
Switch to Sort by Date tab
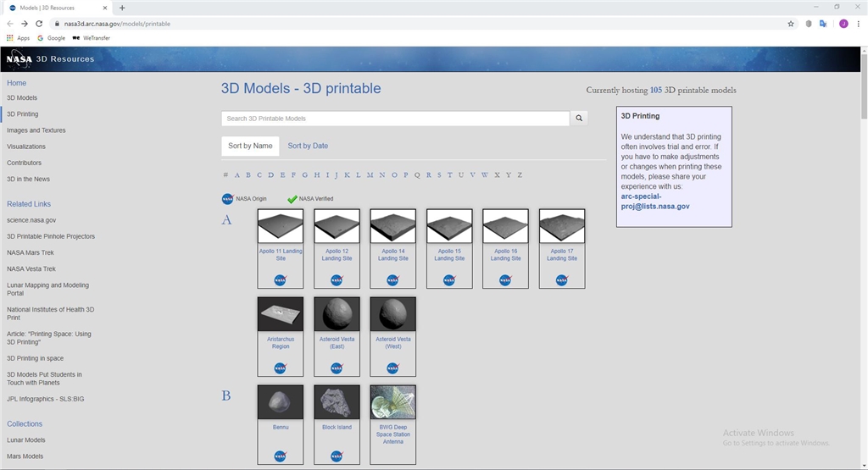(x=308, y=146)
